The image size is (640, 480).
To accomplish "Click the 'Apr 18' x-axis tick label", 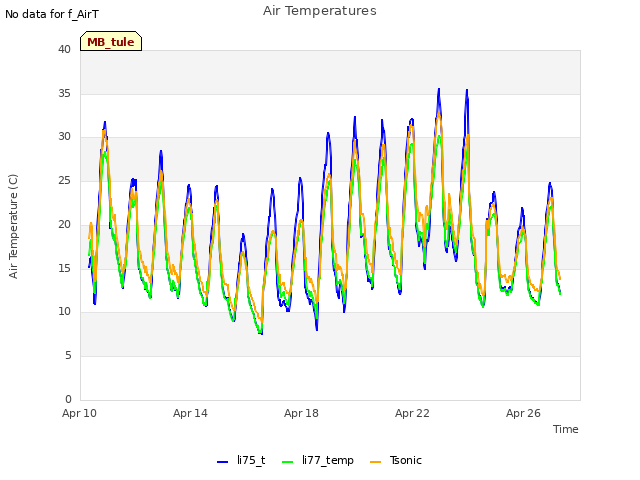I will (301, 413).
